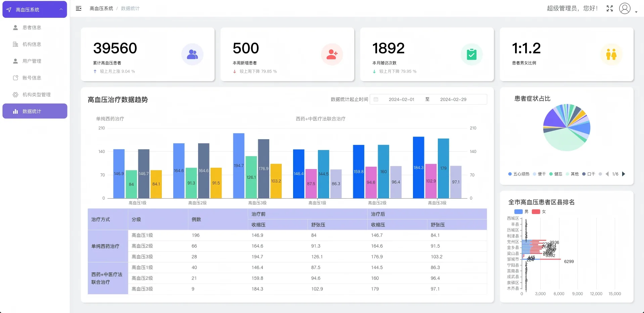
Task: Toggle the 女 series in district ranking legend
Action: pyautogui.click(x=539, y=212)
